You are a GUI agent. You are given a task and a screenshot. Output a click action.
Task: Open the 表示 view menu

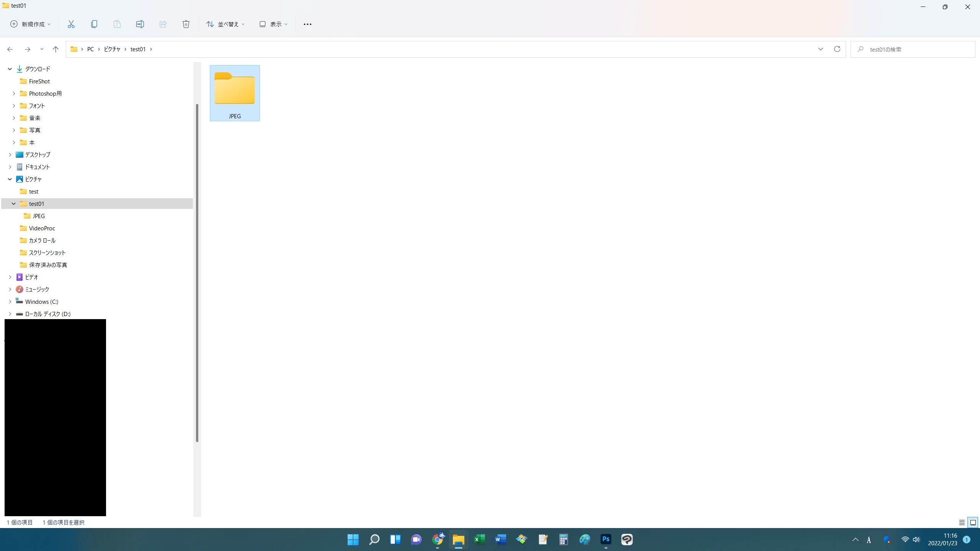273,24
